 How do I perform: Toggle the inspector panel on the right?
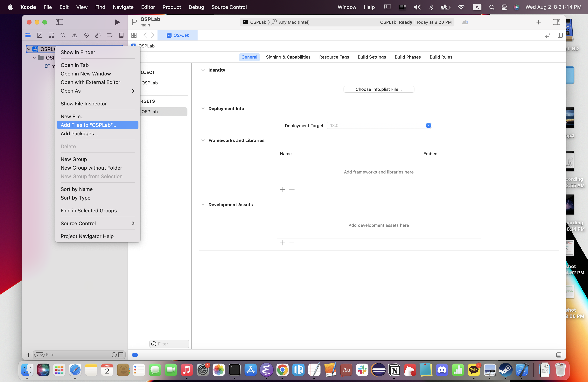coord(556,22)
